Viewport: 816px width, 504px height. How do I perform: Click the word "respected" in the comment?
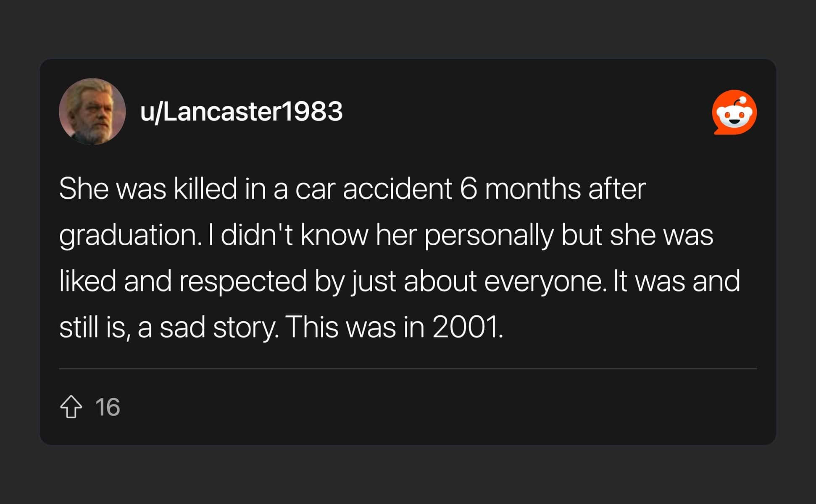point(243,281)
